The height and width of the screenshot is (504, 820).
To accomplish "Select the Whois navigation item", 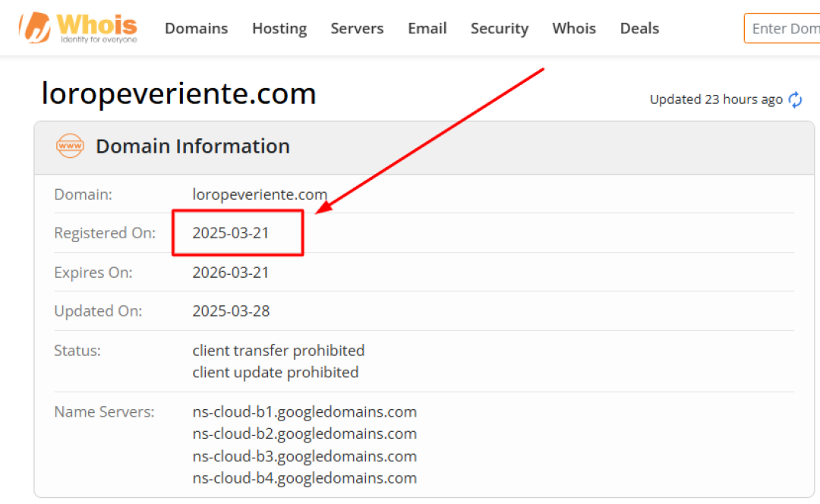I will [574, 28].
